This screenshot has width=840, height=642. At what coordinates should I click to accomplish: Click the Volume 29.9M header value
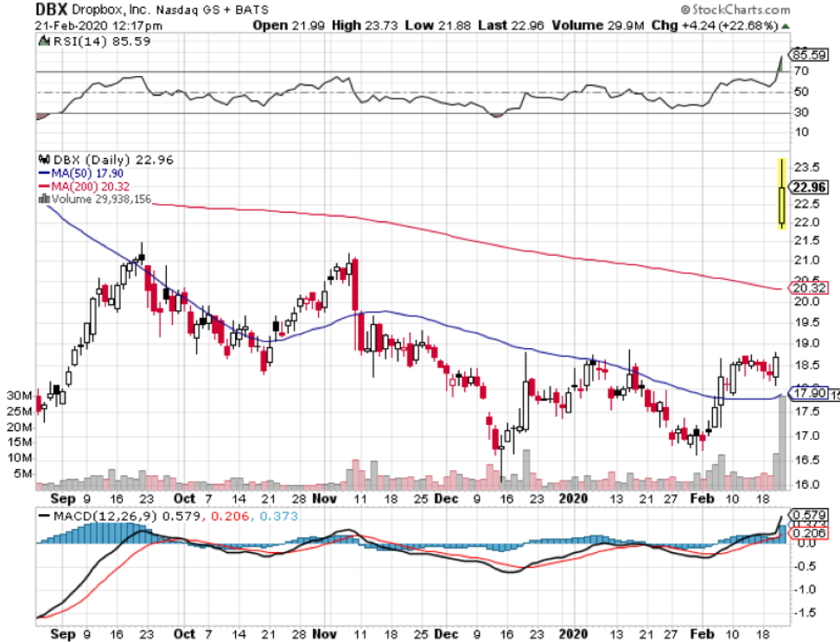pos(598,26)
